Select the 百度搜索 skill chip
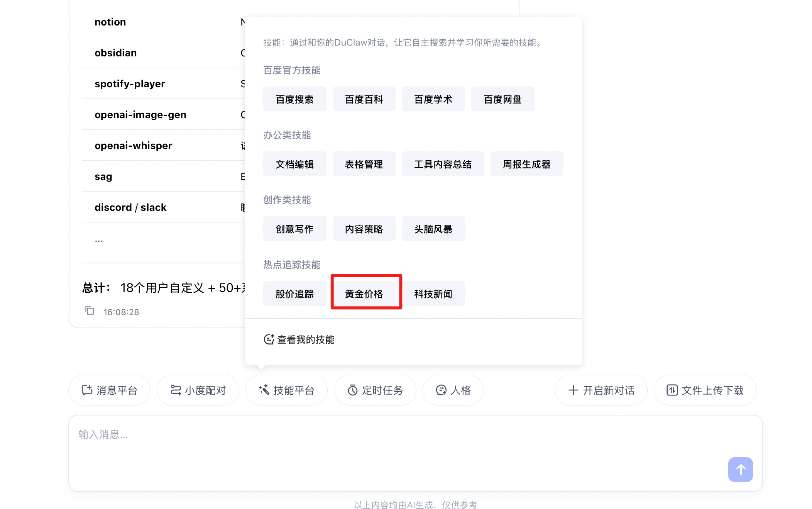Image resolution: width=812 pixels, height=509 pixels. tap(294, 99)
